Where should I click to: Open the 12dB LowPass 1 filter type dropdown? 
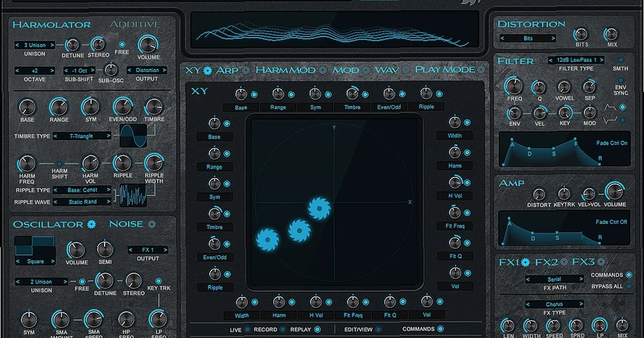pyautogui.click(x=576, y=60)
